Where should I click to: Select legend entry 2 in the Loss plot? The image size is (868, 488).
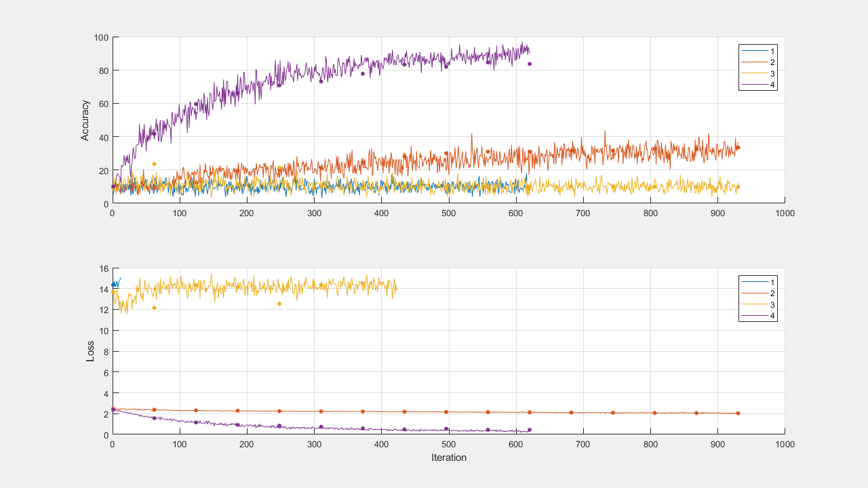click(x=757, y=293)
